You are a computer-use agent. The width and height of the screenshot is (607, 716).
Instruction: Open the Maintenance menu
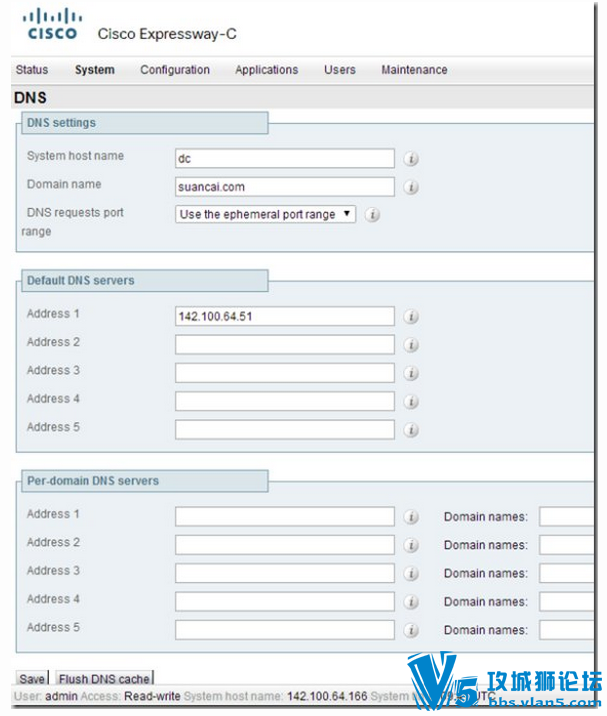coord(414,70)
